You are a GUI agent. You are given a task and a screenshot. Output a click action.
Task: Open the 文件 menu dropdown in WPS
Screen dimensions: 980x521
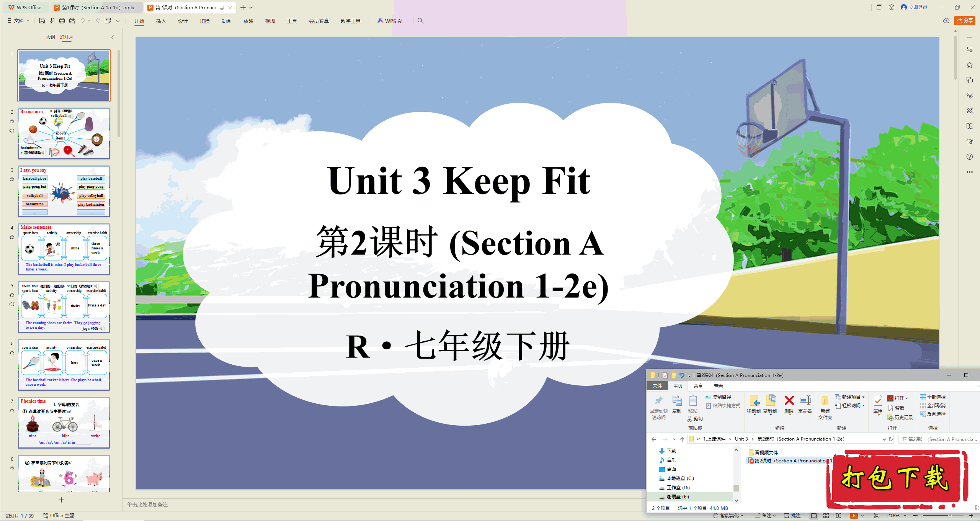tap(19, 21)
